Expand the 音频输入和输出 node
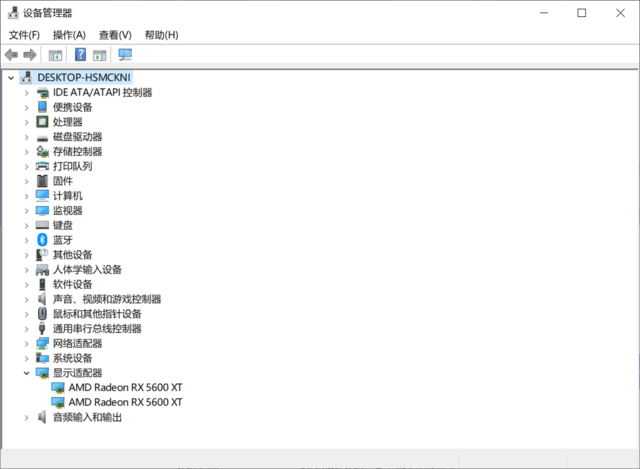 tap(27, 418)
